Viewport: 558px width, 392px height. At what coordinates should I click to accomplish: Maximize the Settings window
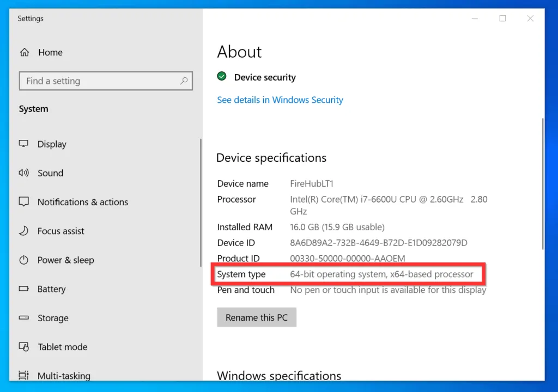[x=502, y=19]
